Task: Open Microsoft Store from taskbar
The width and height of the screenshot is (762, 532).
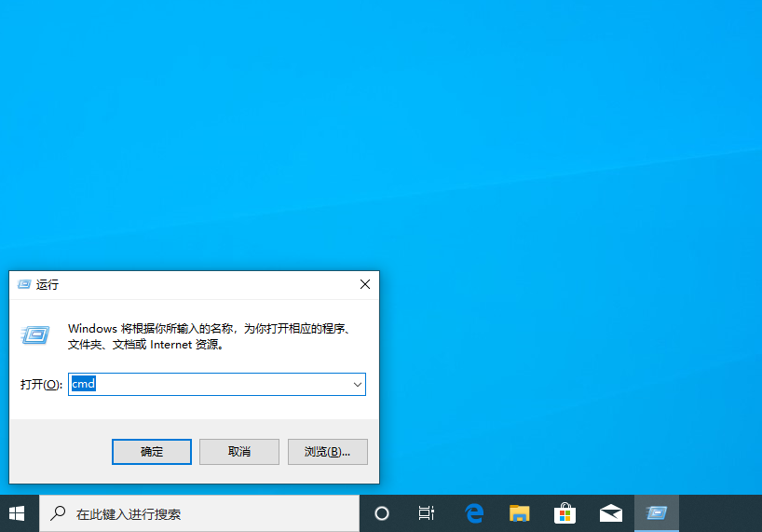Action: (x=565, y=513)
